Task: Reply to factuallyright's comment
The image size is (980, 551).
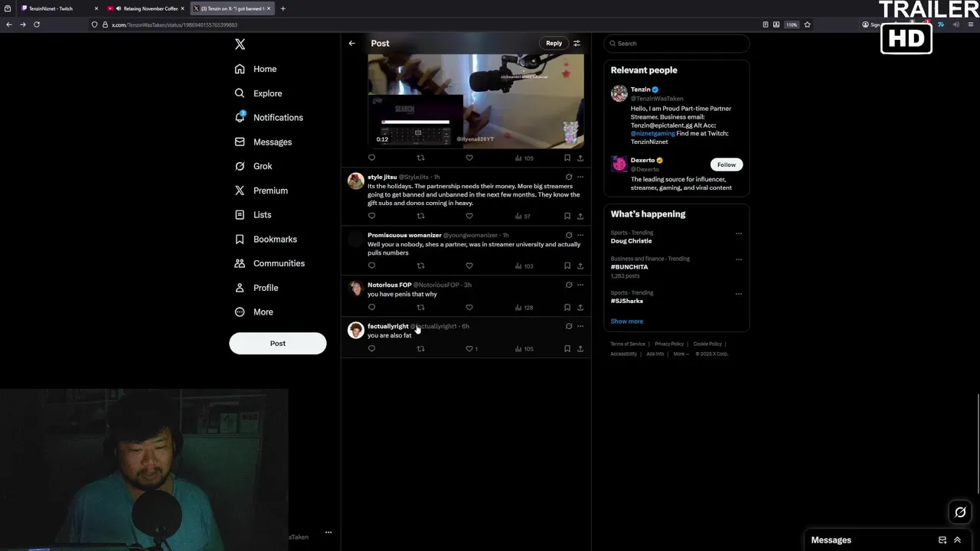Action: pos(372,348)
